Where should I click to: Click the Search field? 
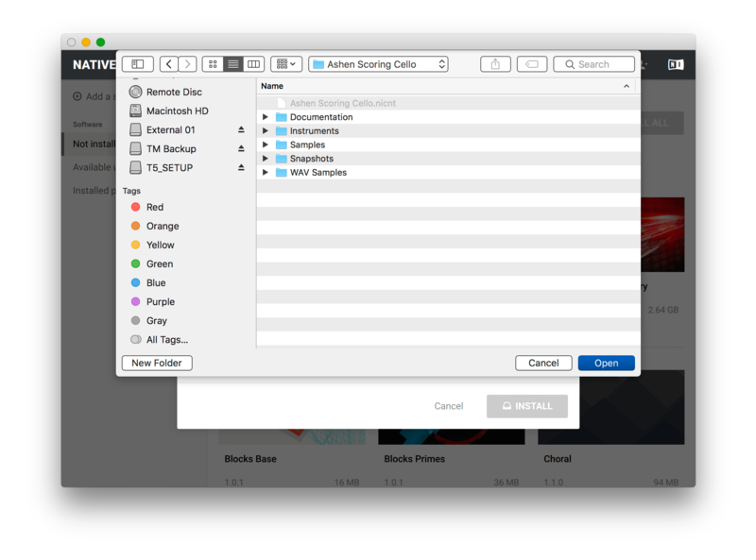tap(594, 64)
